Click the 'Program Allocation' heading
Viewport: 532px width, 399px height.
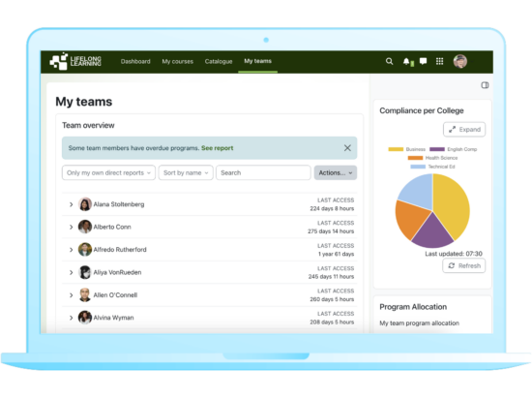coord(413,307)
